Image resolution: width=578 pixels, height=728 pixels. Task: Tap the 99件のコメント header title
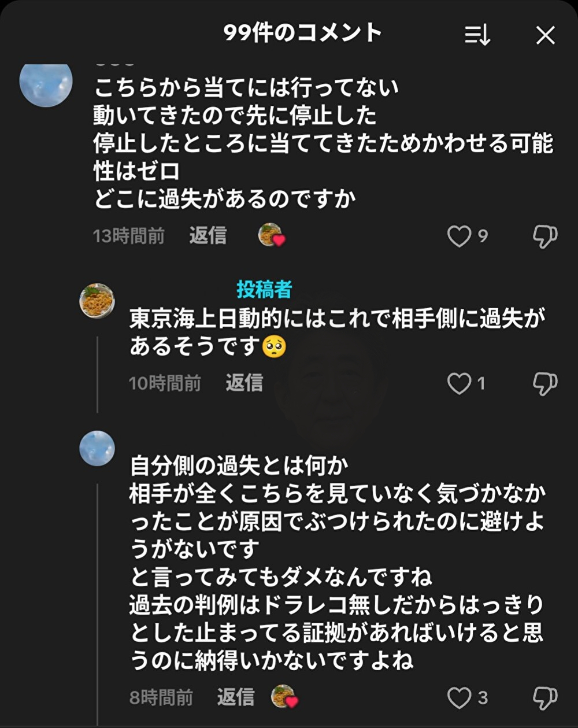click(x=303, y=34)
